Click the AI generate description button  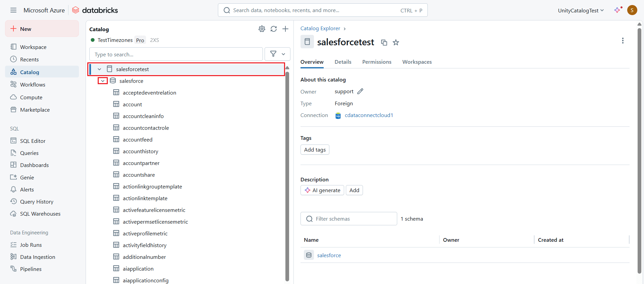[322, 190]
